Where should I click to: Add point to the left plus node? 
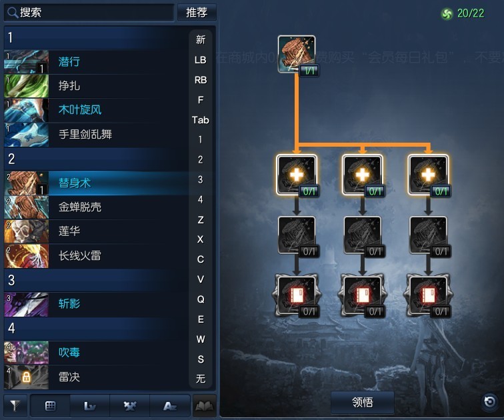297,175
